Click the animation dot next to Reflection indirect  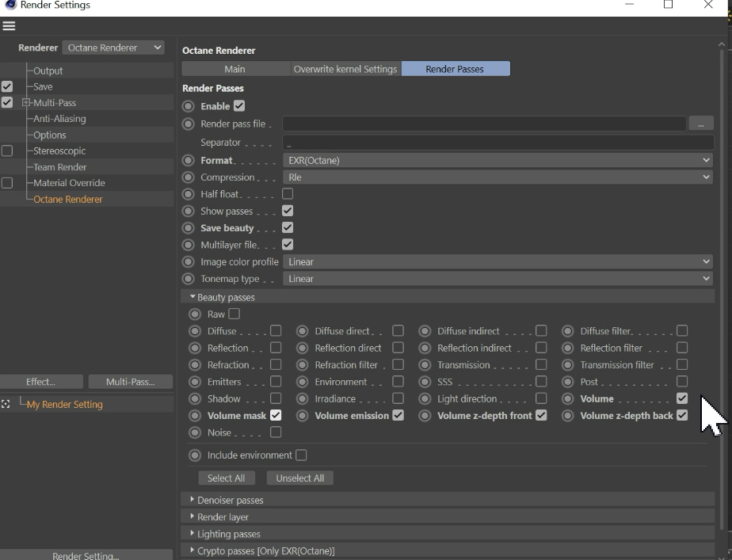click(425, 348)
